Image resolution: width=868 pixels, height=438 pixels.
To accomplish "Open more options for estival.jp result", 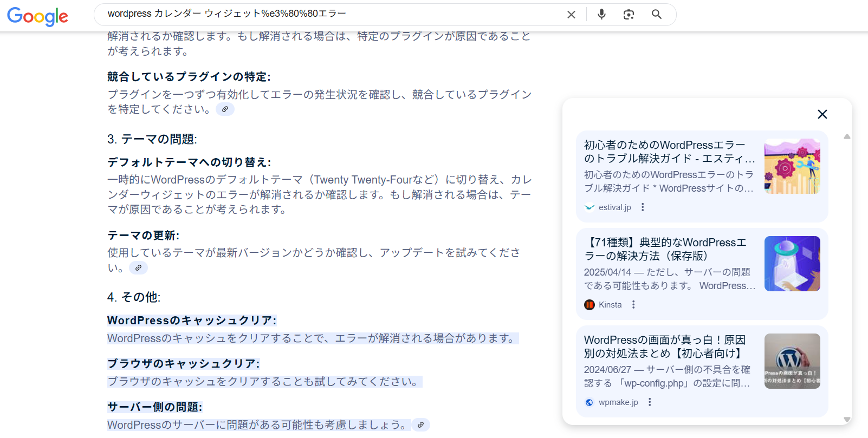I will [x=643, y=207].
